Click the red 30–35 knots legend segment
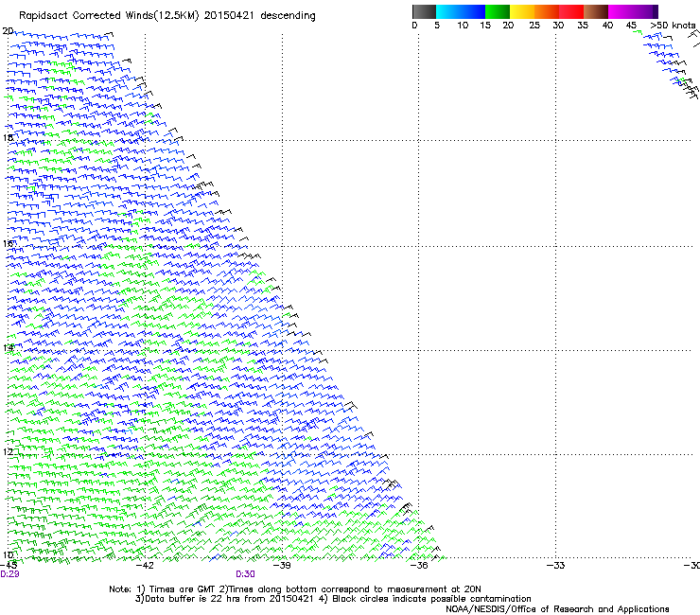The image size is (700, 615). [x=571, y=11]
